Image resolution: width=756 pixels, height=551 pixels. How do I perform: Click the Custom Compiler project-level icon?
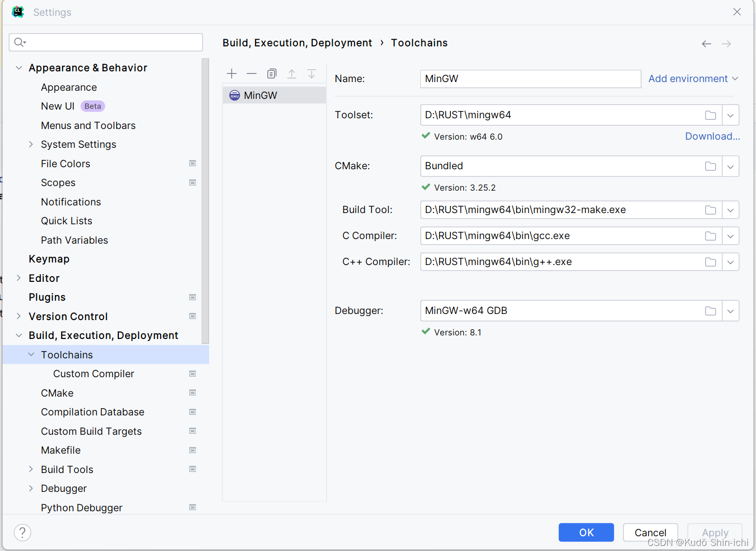coord(193,374)
